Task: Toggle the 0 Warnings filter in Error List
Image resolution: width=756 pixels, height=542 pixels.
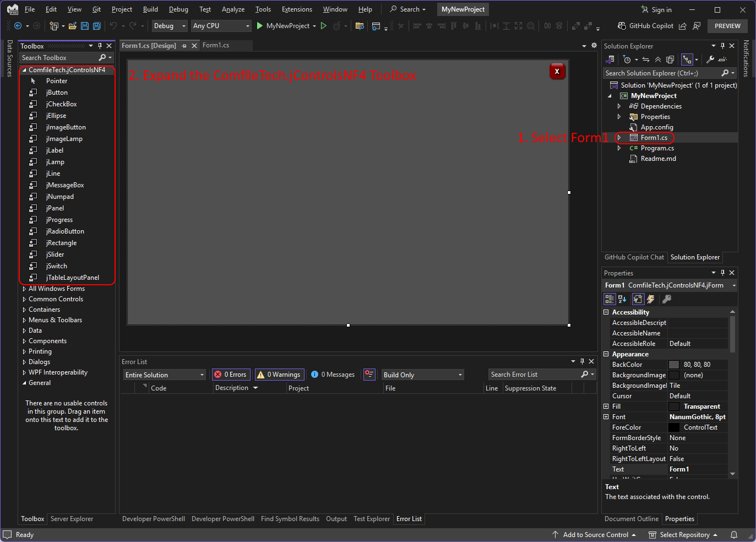Action: pos(279,375)
